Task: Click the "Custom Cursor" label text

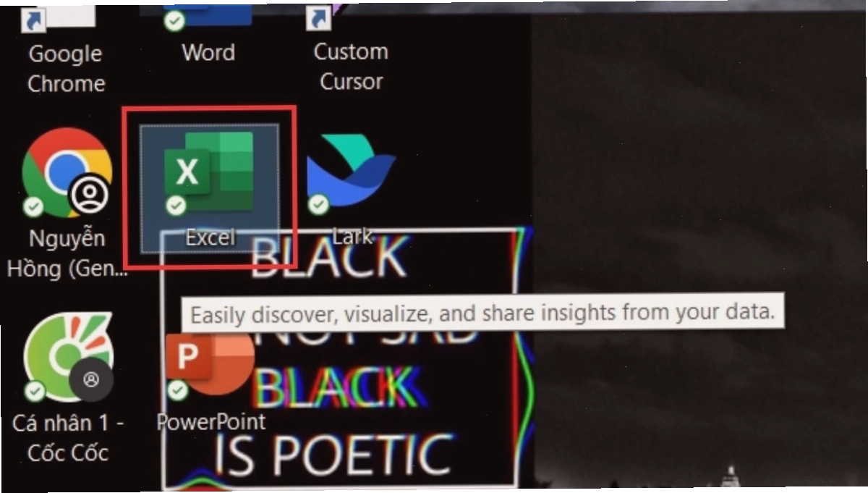Action: point(351,67)
